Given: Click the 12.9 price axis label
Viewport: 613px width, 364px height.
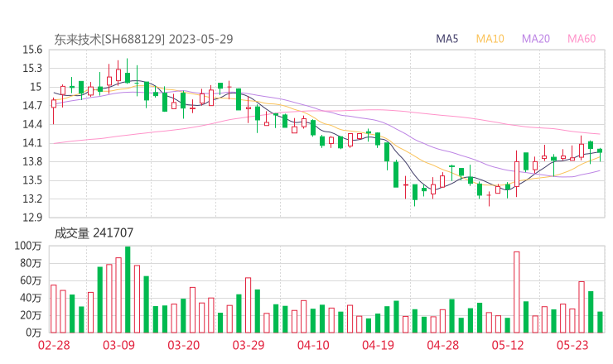Looking at the screenshot, I should pos(32,217).
